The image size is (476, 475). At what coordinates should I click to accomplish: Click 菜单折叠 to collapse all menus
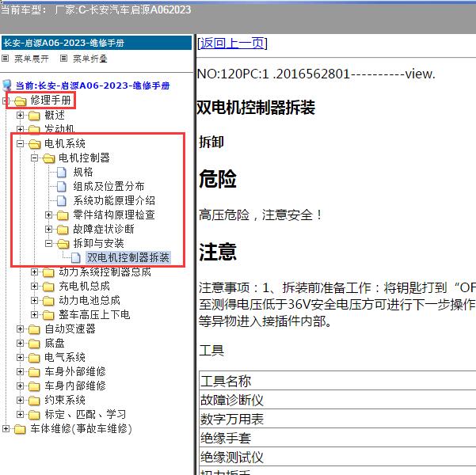[90, 59]
